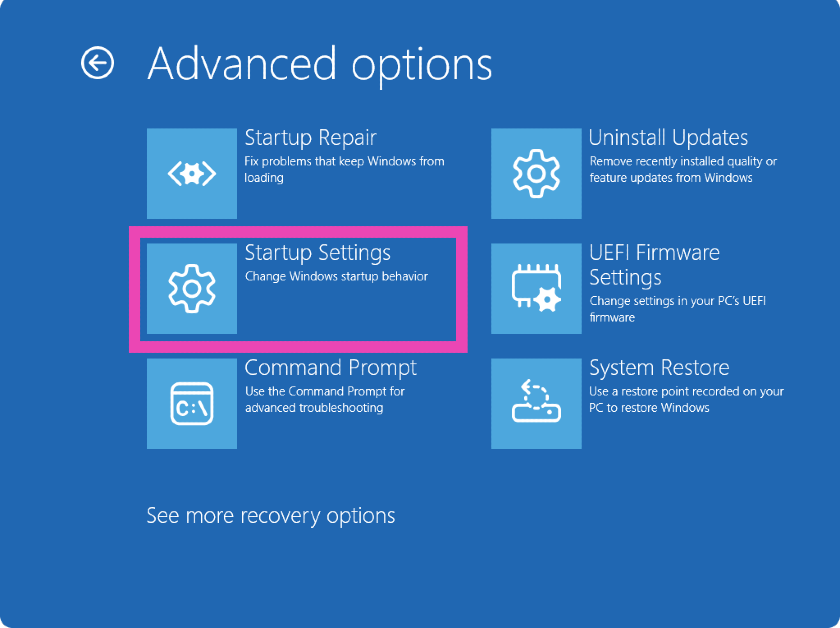Click the Uninstall Updates gear icon tile
The width and height of the screenshot is (840, 628).
[536, 174]
